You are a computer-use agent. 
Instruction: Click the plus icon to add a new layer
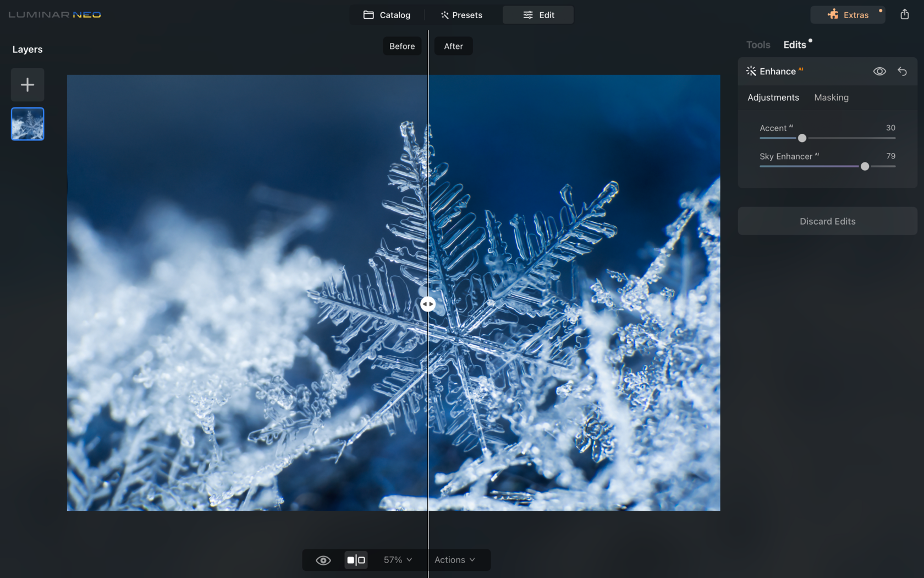tap(27, 84)
